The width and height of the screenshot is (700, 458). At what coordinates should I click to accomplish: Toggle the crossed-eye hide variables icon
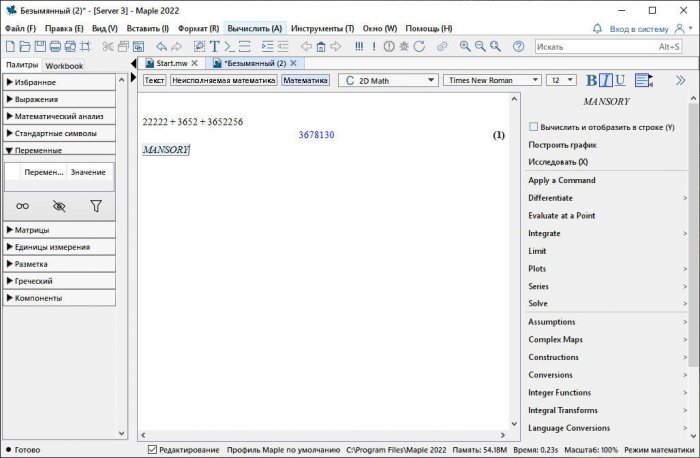coord(59,206)
